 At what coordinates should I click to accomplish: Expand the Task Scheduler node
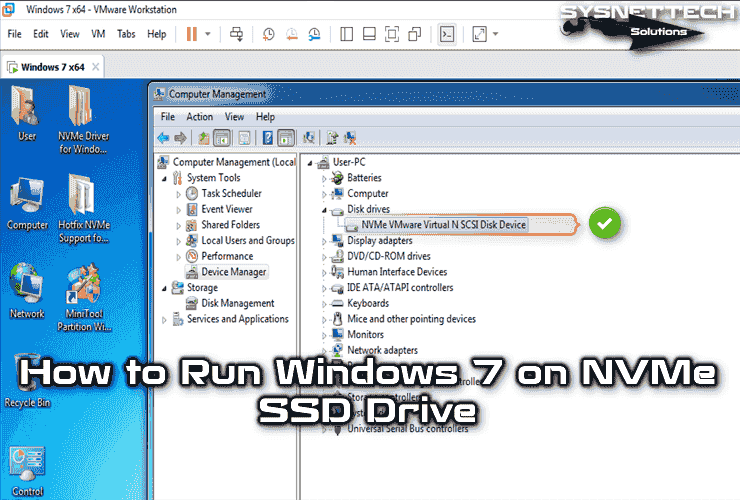pos(178,194)
